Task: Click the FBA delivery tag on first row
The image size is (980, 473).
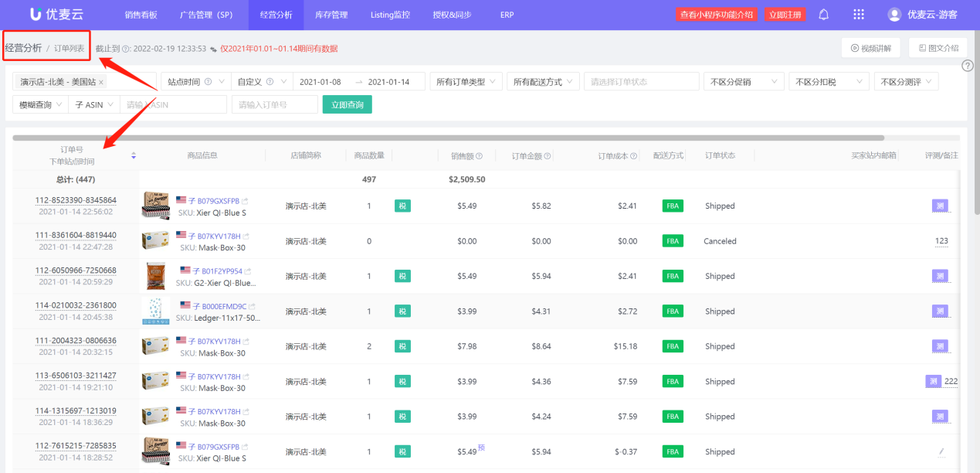Action: [x=672, y=206]
